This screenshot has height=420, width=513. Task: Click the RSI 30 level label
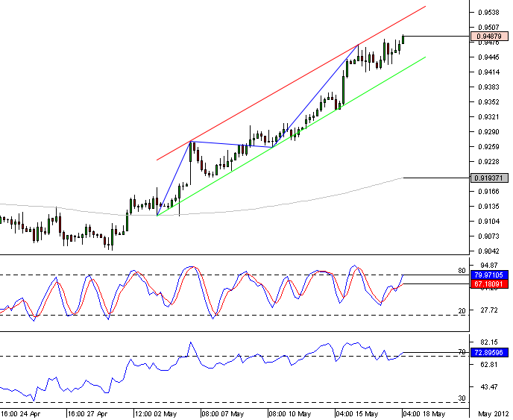(x=462, y=398)
